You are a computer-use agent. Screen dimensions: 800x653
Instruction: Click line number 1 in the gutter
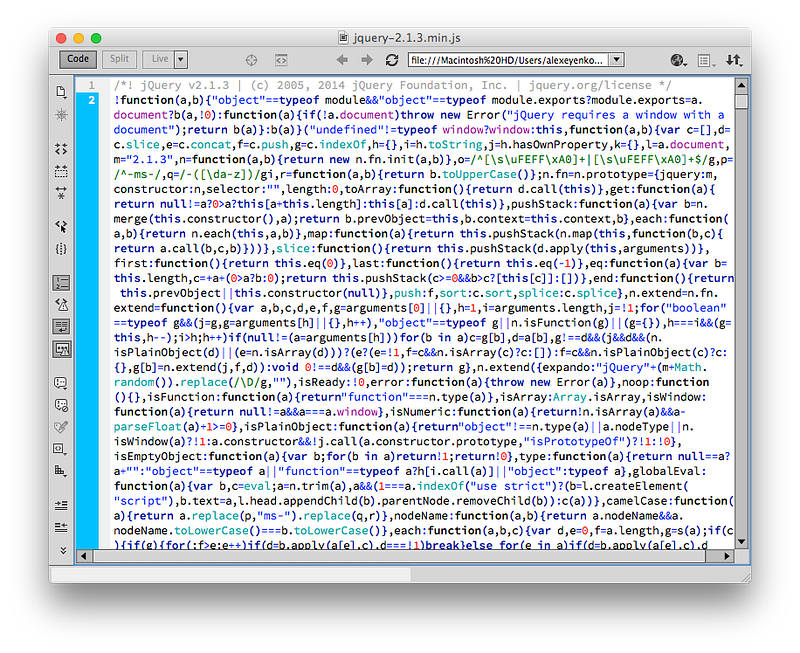point(91,85)
